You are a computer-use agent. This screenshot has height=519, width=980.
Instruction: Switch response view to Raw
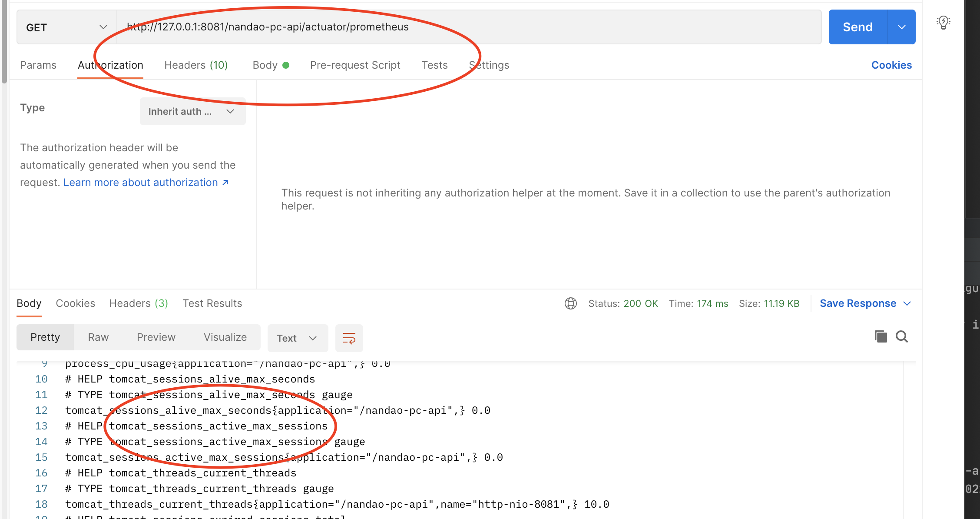(x=98, y=337)
